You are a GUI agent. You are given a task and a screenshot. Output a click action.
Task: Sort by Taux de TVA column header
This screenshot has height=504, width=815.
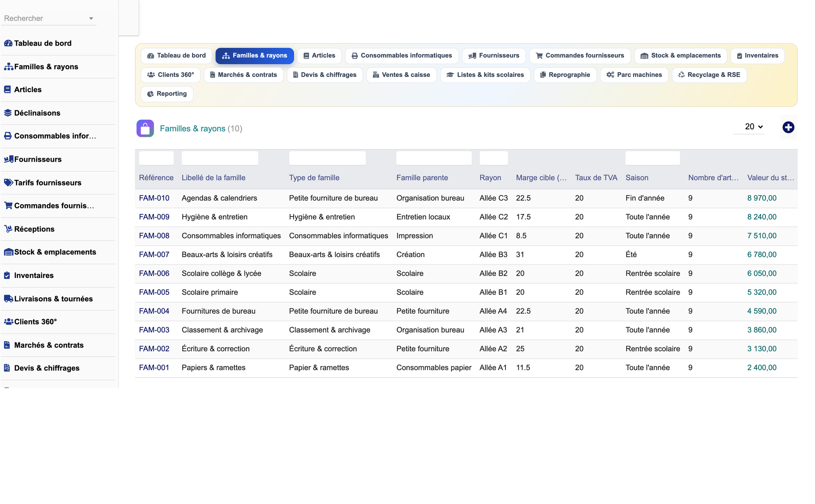coord(596,177)
